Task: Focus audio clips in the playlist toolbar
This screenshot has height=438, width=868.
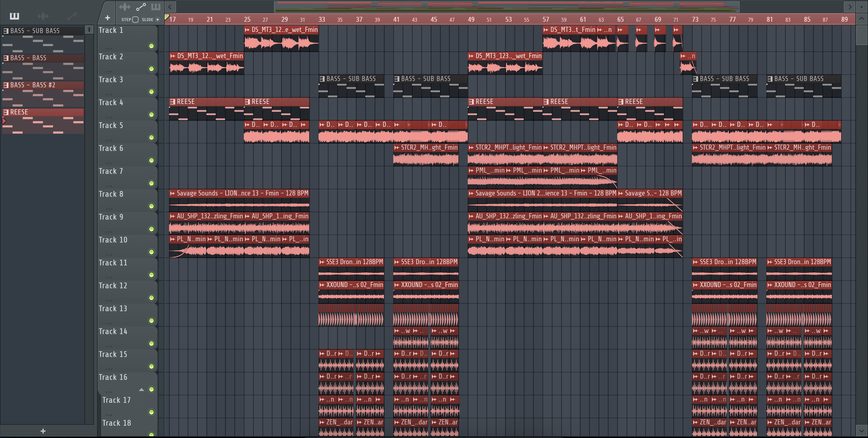Action: point(125,7)
